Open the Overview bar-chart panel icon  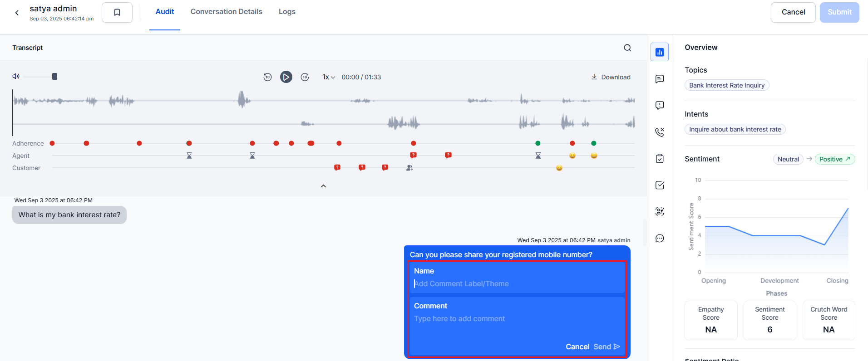tap(660, 52)
